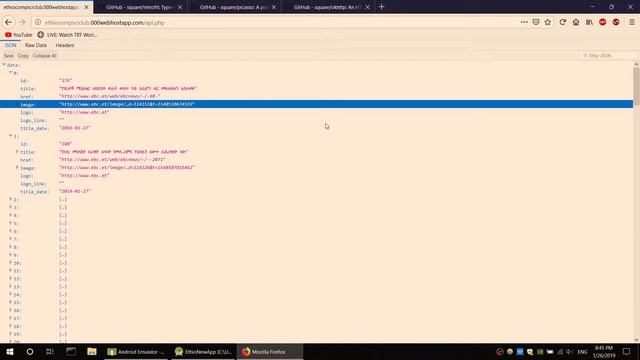Click the Copy button in JSON viewer
This screenshot has height=360, width=640.
(x=23, y=56)
